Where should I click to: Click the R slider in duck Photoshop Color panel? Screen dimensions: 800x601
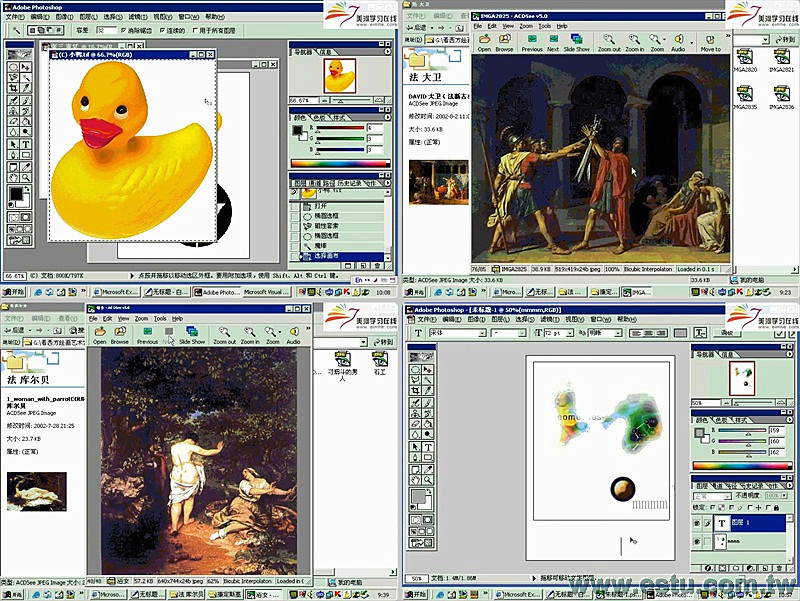tap(340, 128)
